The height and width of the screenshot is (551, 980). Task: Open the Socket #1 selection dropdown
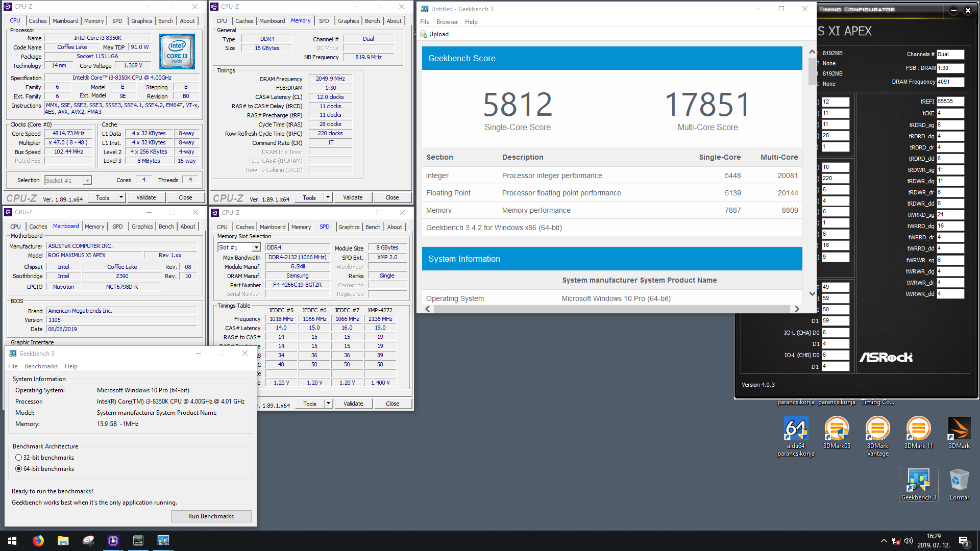68,180
